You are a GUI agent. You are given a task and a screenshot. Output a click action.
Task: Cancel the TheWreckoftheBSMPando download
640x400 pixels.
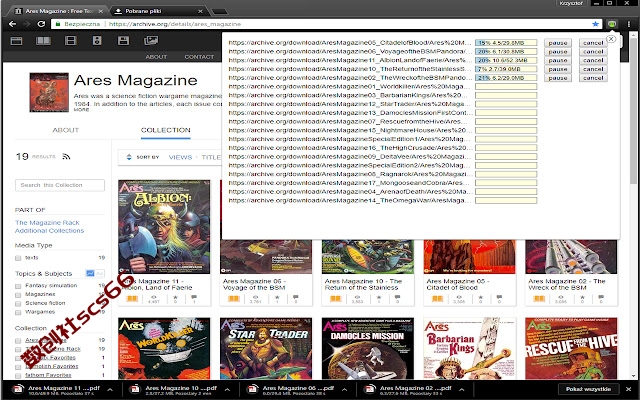pyautogui.click(x=593, y=78)
